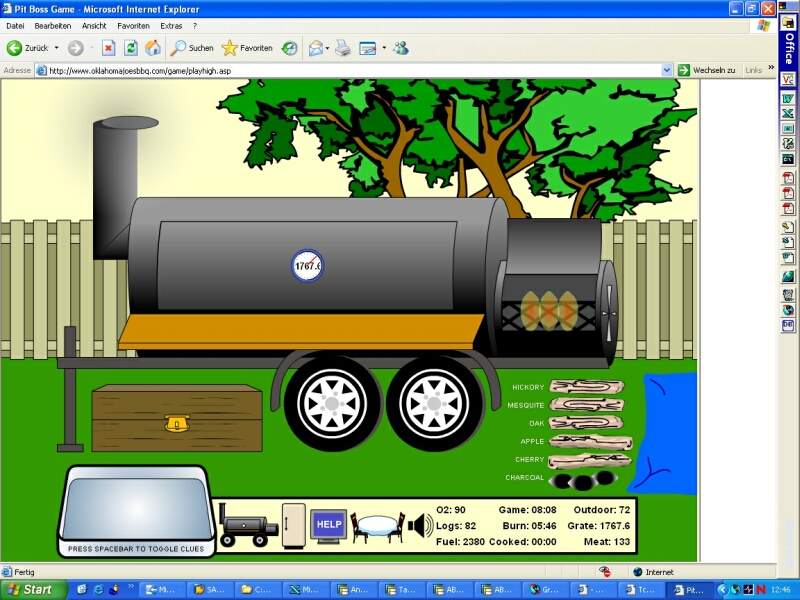Open the address bar dropdown list
This screenshot has width=800, height=600.
tap(666, 70)
